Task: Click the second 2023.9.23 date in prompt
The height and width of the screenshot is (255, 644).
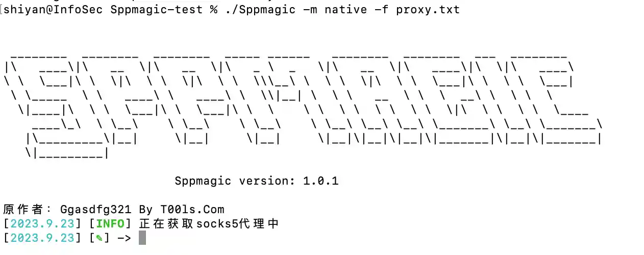Action: (x=42, y=238)
